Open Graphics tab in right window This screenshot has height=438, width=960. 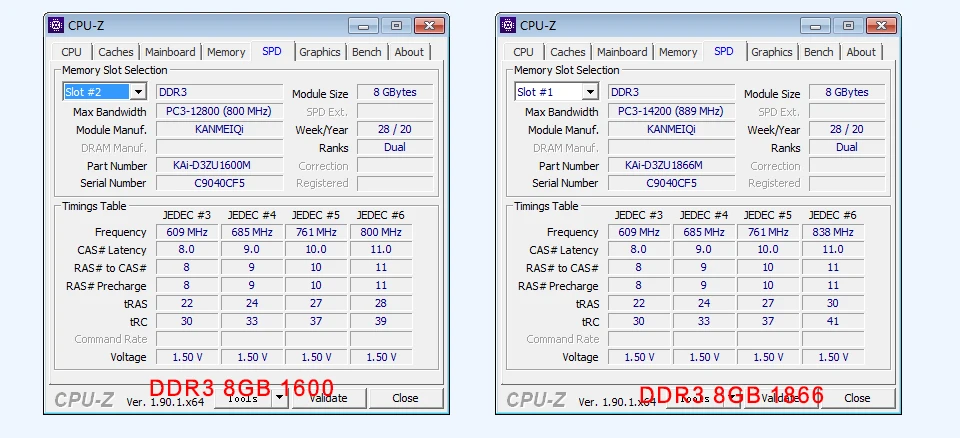[x=771, y=52]
